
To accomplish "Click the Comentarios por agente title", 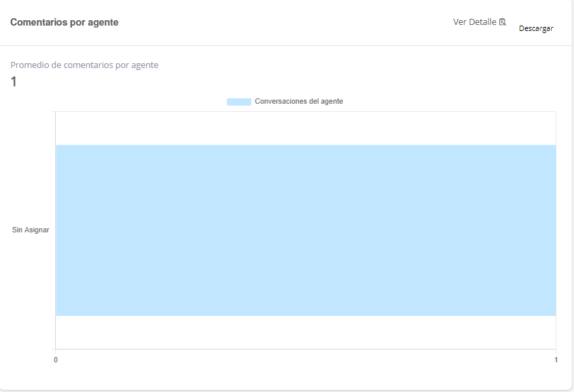I will tap(64, 22).
